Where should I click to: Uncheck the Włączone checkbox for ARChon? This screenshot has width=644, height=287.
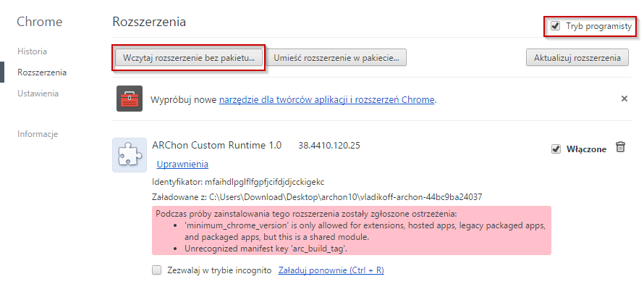tap(556, 149)
